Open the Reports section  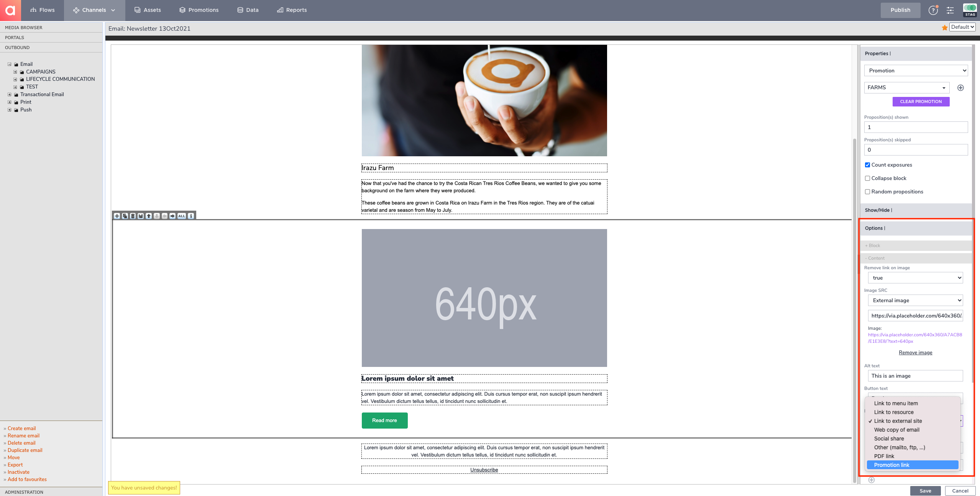click(x=292, y=10)
